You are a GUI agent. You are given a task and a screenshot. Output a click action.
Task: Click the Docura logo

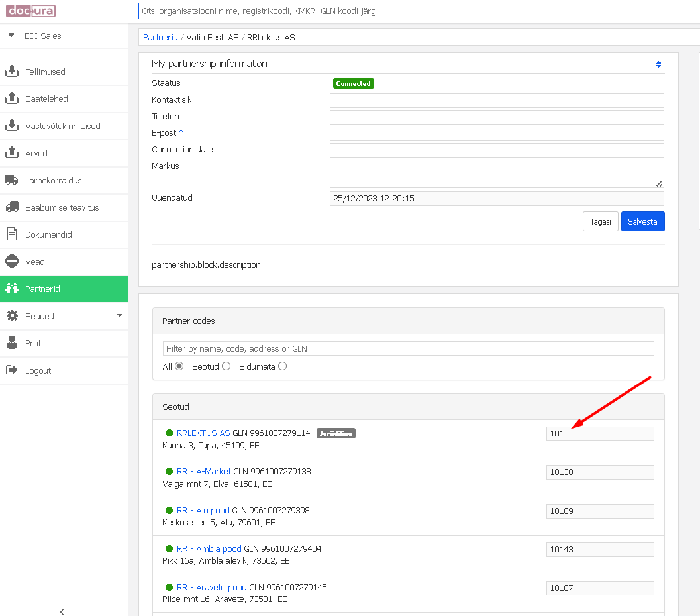[x=31, y=11]
